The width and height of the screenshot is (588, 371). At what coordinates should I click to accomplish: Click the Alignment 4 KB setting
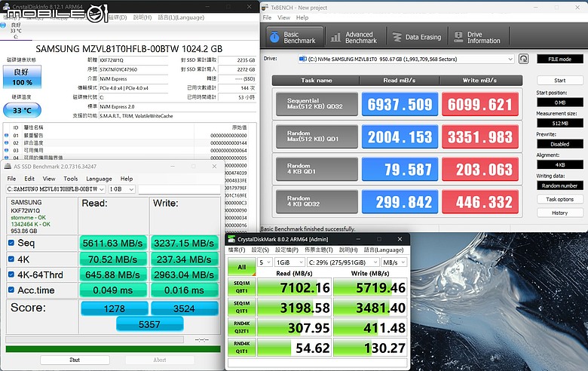pos(560,164)
